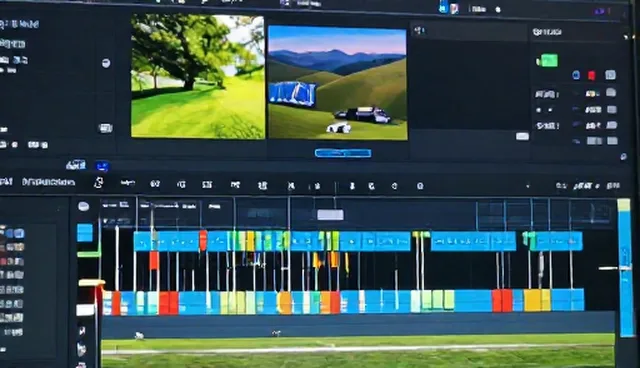Click the blue circle icon beside the red square
This screenshot has height=368, width=640.
coord(576,75)
